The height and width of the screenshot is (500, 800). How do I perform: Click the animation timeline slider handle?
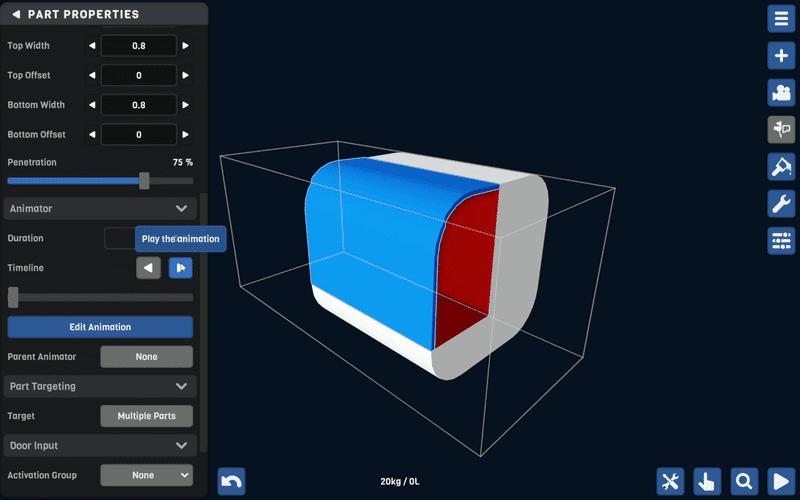[x=13, y=297]
